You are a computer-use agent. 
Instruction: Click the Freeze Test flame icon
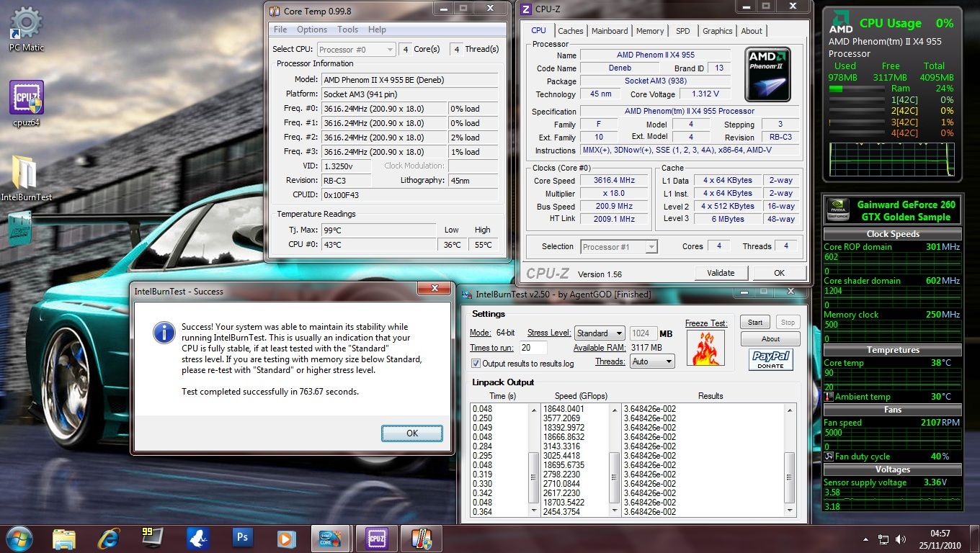pyautogui.click(x=705, y=348)
